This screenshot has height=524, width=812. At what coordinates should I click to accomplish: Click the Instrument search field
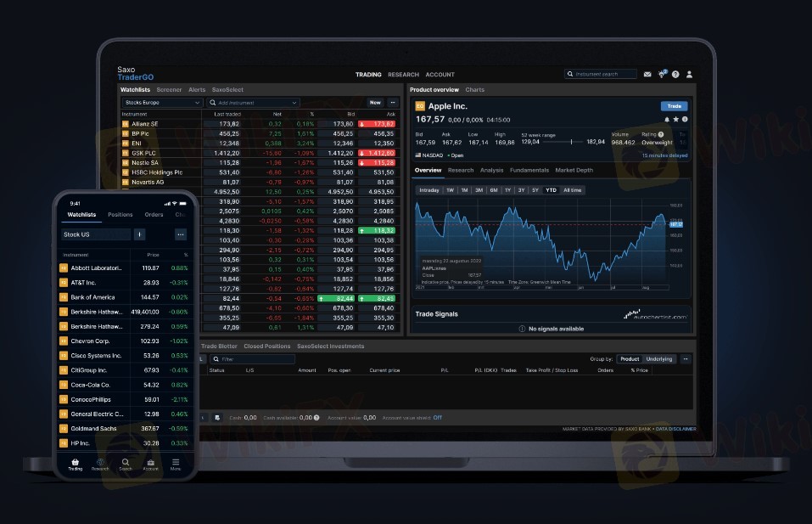(x=601, y=74)
